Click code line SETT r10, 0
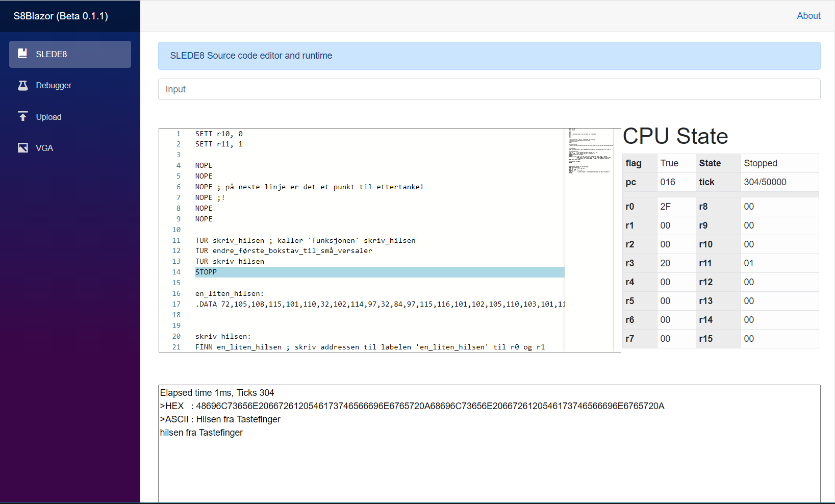The width and height of the screenshot is (835, 504). [219, 134]
